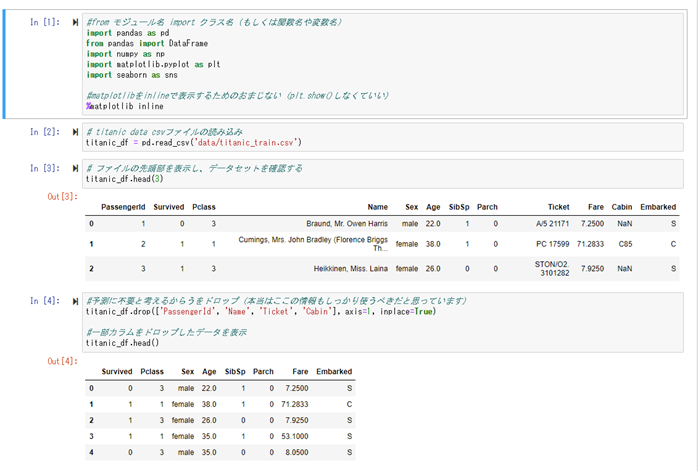
Task: Click ticket value 'STON/O2. 3101282'
Action: (552, 268)
